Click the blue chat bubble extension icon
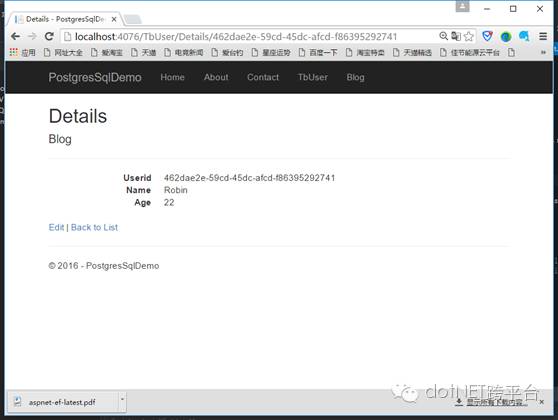Image resolution: width=558 pixels, height=420 pixels. pos(524,36)
